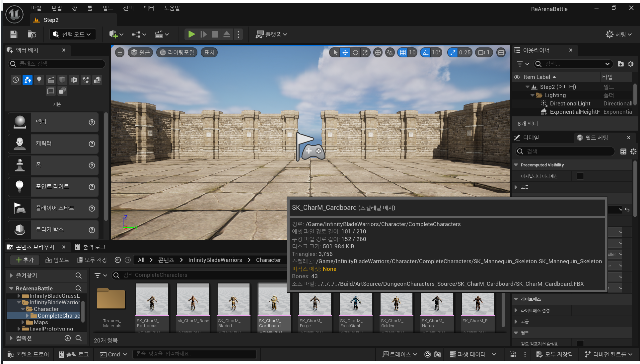Click the eject button in the play controls
Screen dimensions: 640x364
point(227,34)
